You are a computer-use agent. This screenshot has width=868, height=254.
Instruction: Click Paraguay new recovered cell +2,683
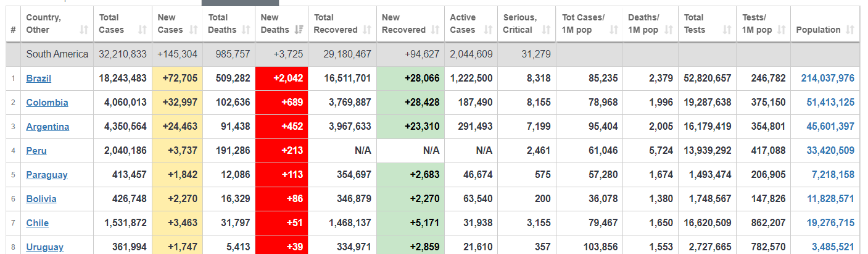coord(410,175)
